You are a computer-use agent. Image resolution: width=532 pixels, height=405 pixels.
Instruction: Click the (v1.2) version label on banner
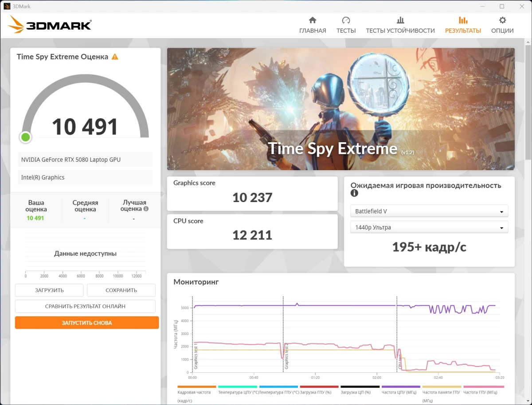pos(408,152)
